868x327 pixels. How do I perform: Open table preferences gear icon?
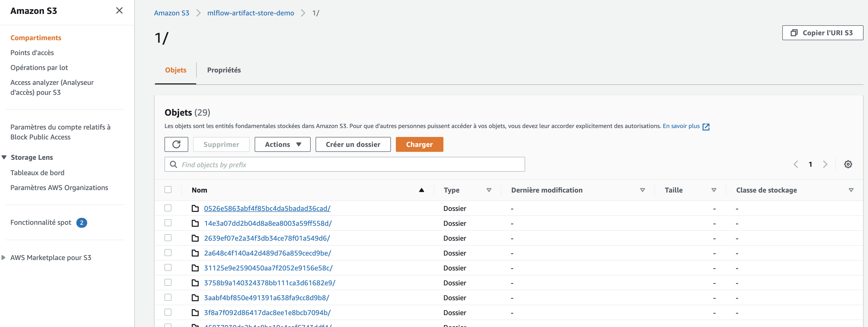[848, 164]
